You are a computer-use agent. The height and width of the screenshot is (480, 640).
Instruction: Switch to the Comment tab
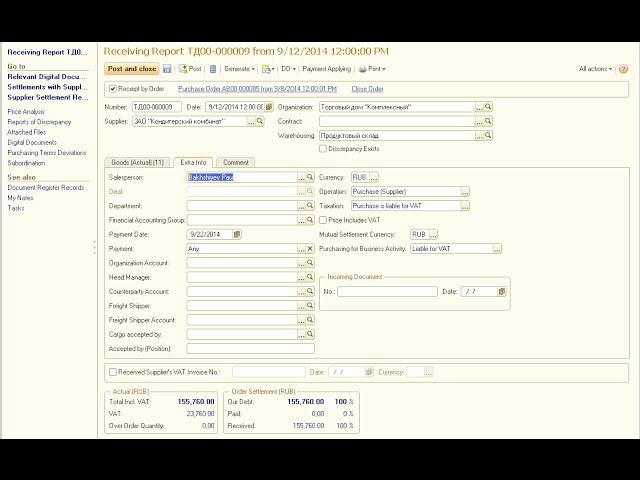[236, 162]
